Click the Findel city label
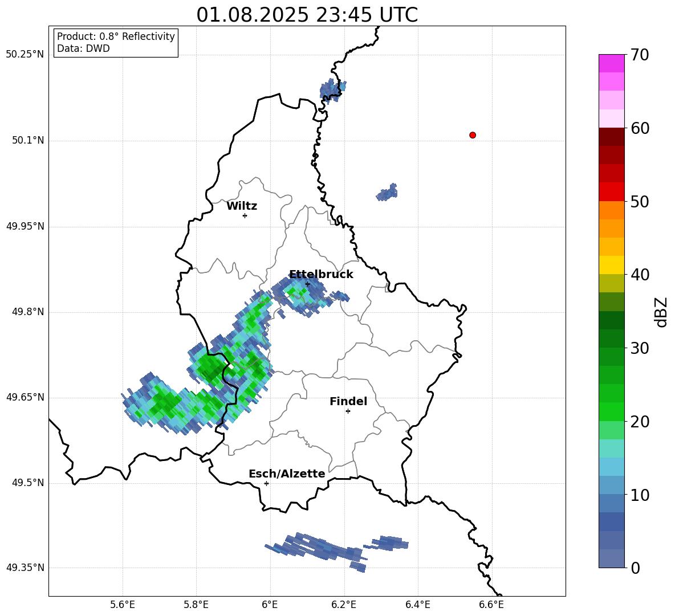Screen dimensions: 675x616 (348, 401)
